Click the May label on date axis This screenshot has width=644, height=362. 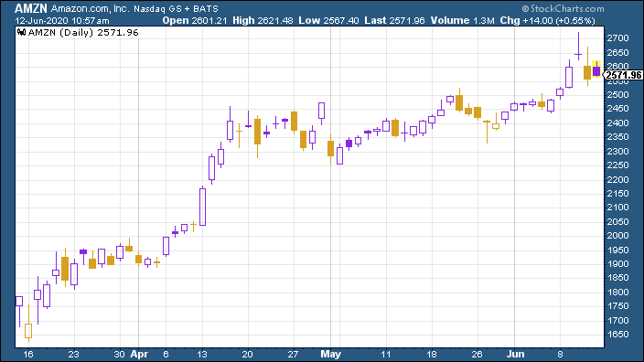(330, 354)
